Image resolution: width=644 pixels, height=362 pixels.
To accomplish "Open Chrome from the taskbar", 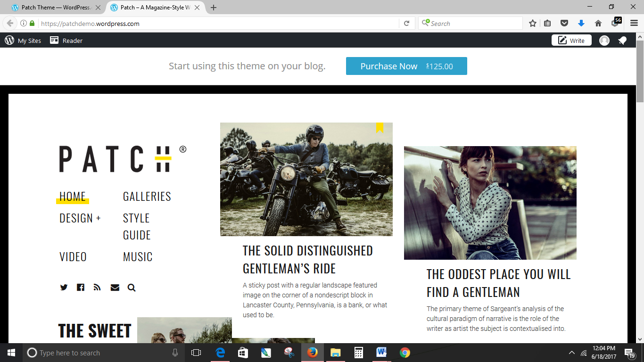I will (x=405, y=352).
